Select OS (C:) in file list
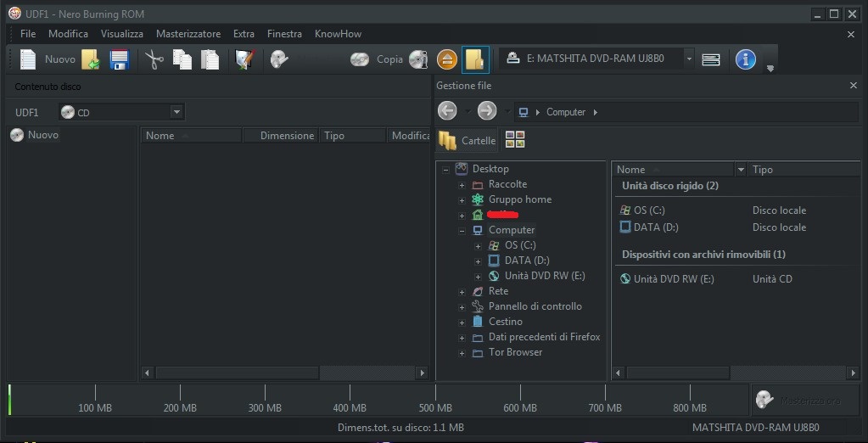 coord(649,210)
